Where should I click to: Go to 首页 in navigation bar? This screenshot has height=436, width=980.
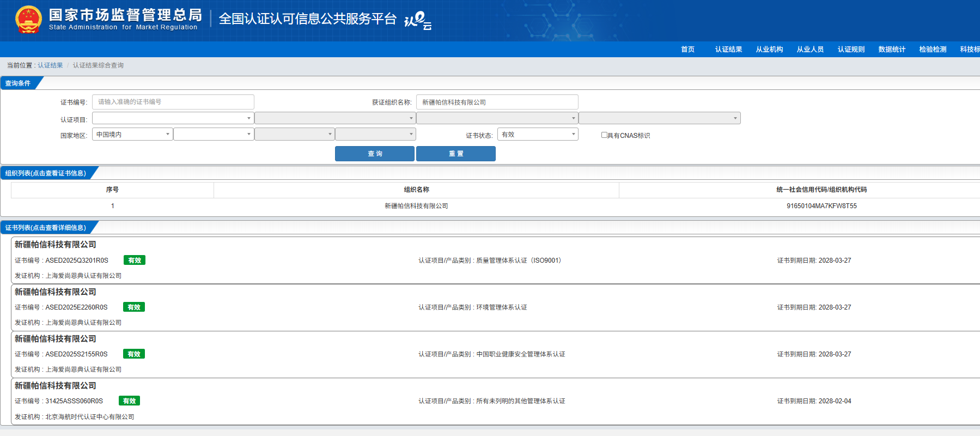point(687,50)
